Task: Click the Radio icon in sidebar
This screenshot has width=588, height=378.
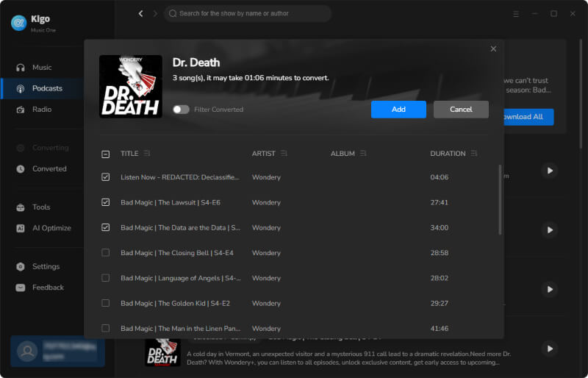Action: coord(21,110)
